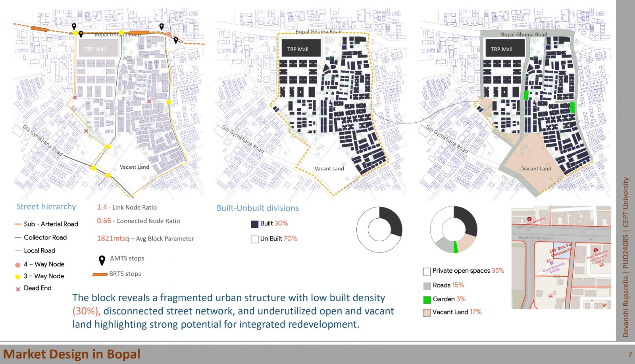The width and height of the screenshot is (635, 364).
Task: Click TRP Mall label on the built-unbuilt map
Action: coord(298,49)
